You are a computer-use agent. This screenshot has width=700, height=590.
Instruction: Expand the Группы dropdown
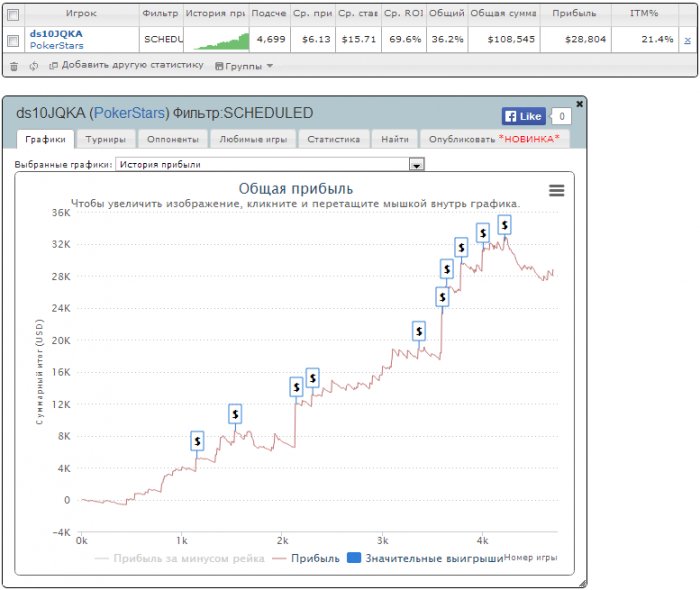(x=244, y=66)
